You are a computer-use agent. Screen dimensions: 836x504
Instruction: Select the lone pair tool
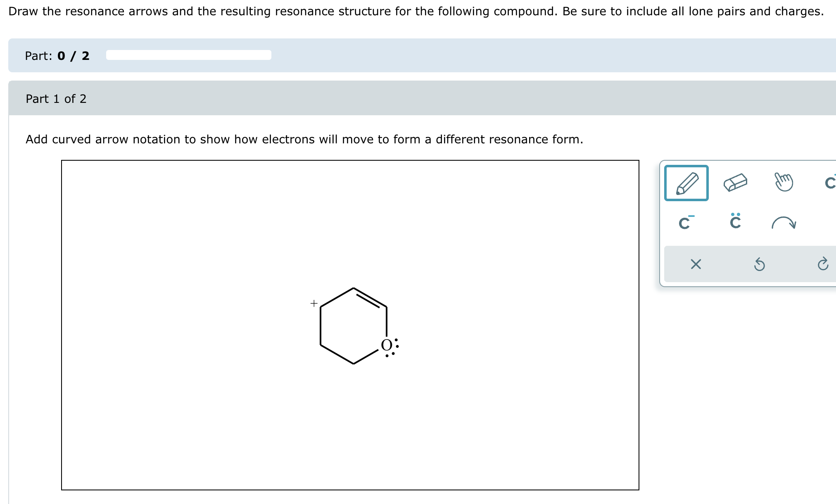(x=735, y=223)
